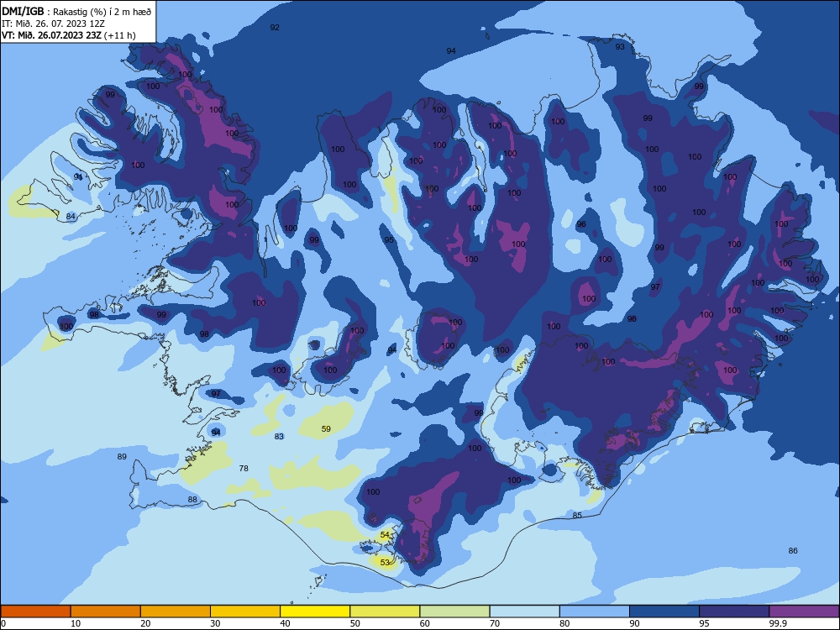The height and width of the screenshot is (630, 840).
Task: Click the "VT: Mið. 26.07.2023 23Z" valid time line
Action: click(x=51, y=35)
